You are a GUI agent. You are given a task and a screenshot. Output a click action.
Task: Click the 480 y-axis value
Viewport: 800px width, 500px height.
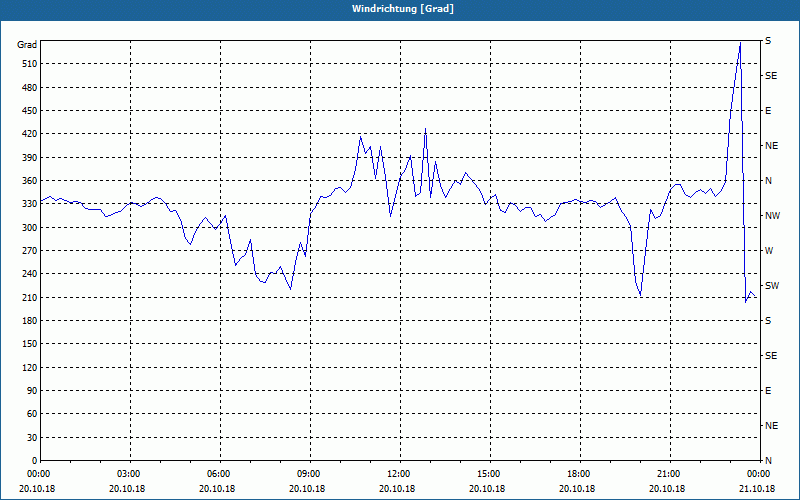point(30,88)
